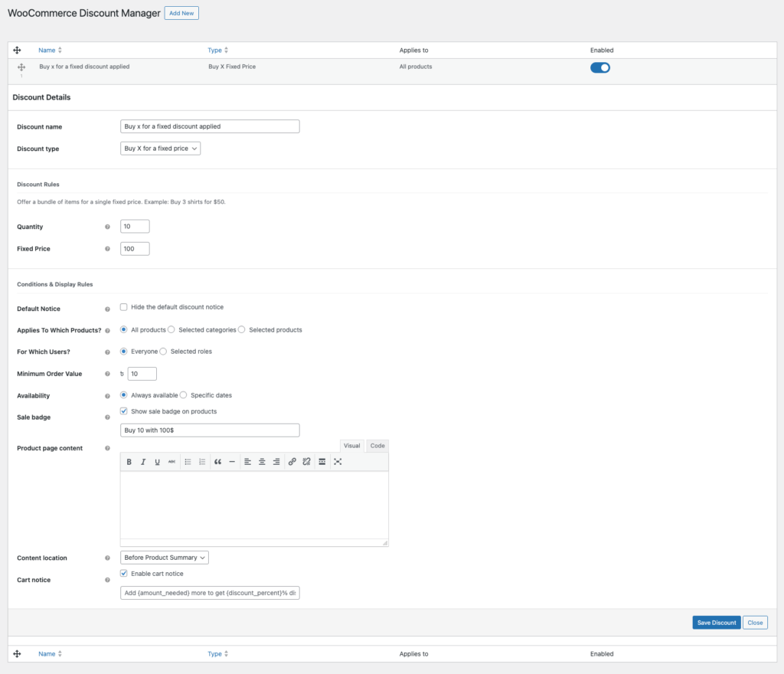Image resolution: width=784 pixels, height=674 pixels.
Task: Switch to the Code editor tab
Action: (x=377, y=446)
